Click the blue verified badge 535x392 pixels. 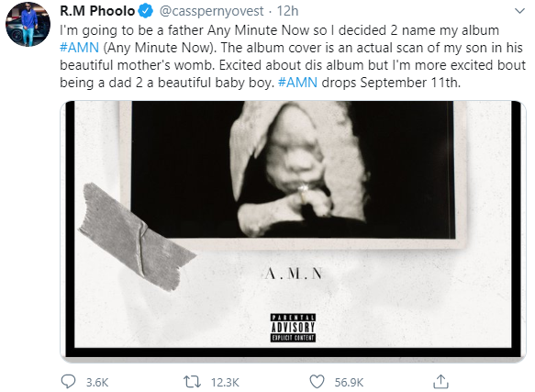coord(146,11)
